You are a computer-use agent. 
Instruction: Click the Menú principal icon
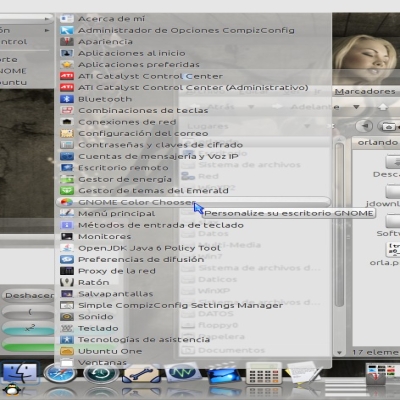click(67, 213)
